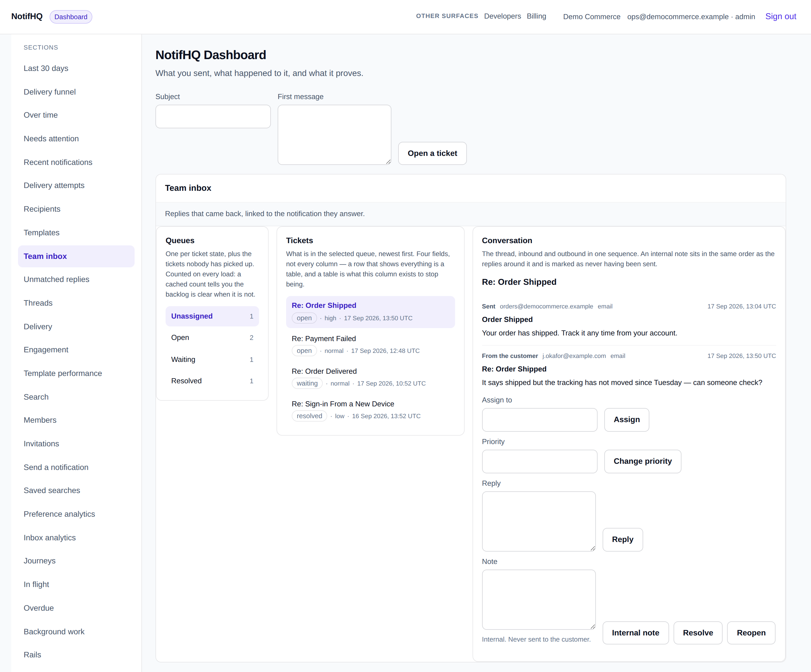The image size is (811, 672).
Task: Click the resolved status pill
Action: (309, 416)
